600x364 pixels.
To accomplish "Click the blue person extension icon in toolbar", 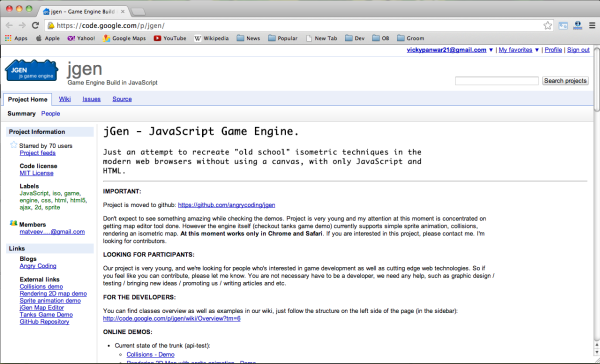I will click(578, 26).
